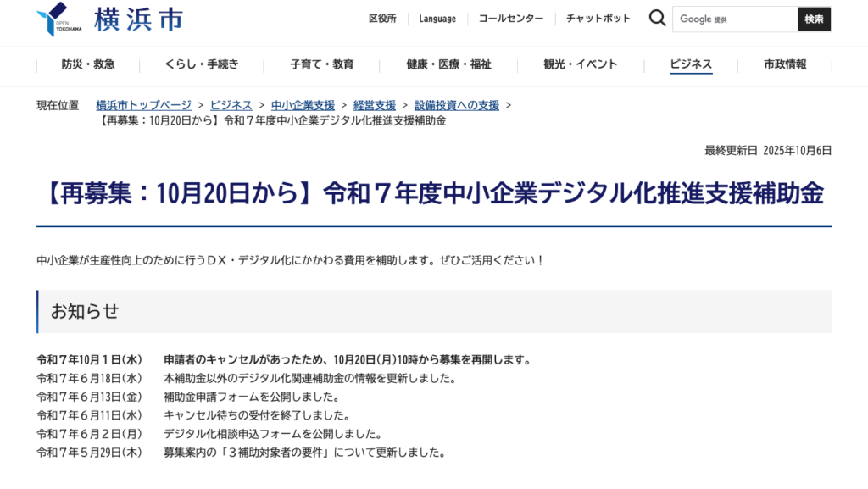The width and height of the screenshot is (868, 489).
Task: Open the 市政情報 navigation menu
Action: pyautogui.click(x=785, y=64)
